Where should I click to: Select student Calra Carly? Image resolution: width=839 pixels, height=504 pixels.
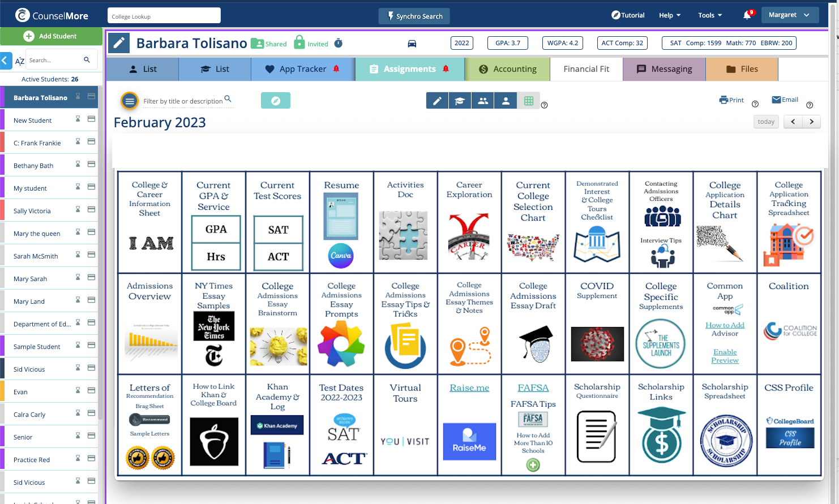29,415
